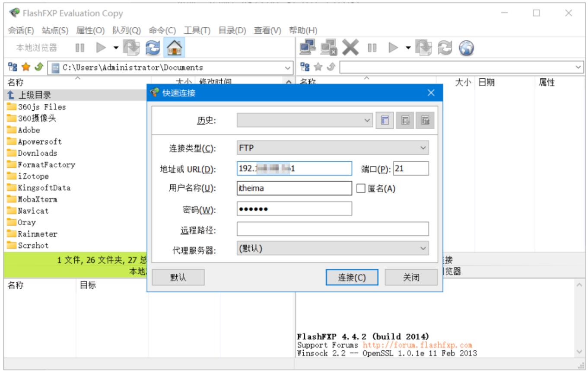Refresh the local file listing

point(153,48)
